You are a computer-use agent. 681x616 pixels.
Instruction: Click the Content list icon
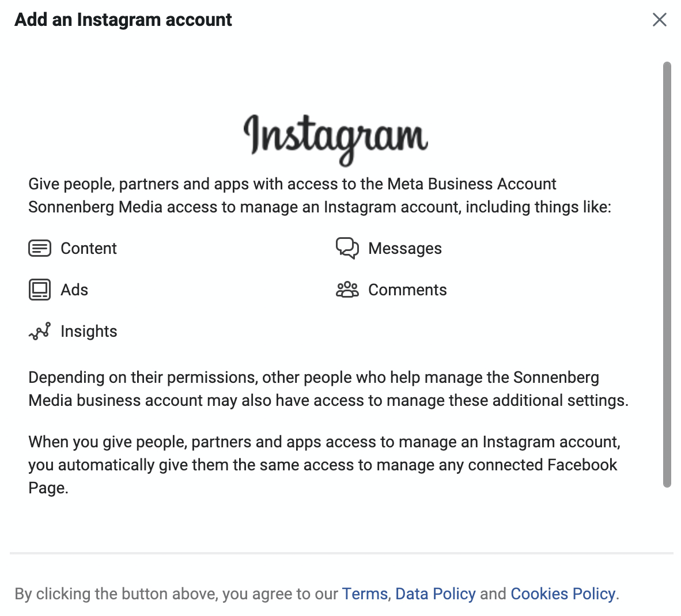40,249
